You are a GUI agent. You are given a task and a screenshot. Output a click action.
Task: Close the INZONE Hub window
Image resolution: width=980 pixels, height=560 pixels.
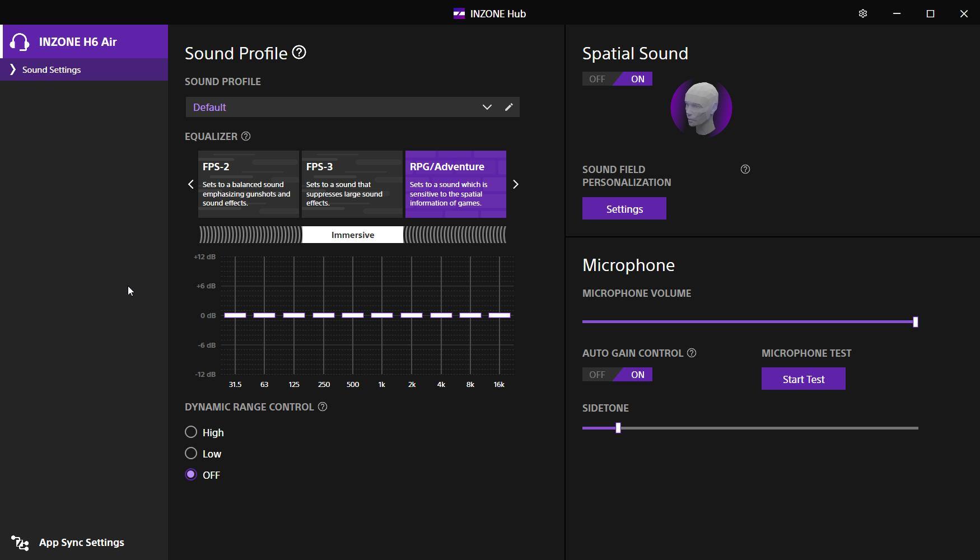[964, 13]
